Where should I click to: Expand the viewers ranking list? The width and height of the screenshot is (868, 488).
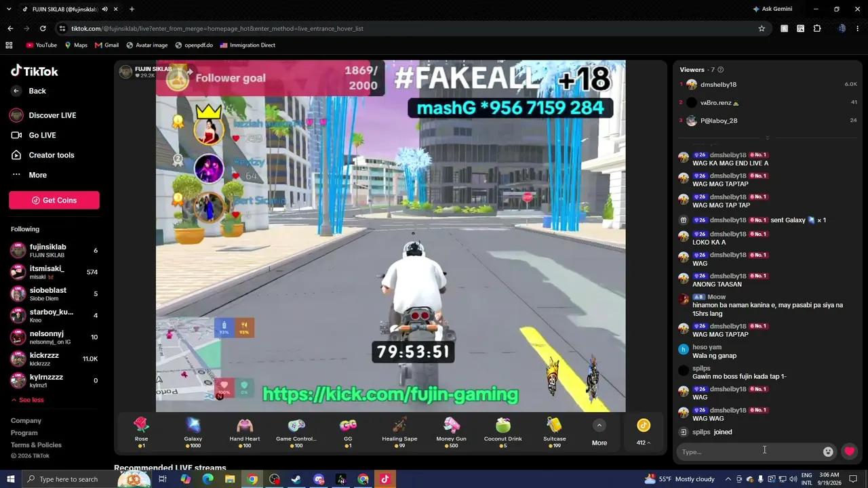click(x=768, y=138)
